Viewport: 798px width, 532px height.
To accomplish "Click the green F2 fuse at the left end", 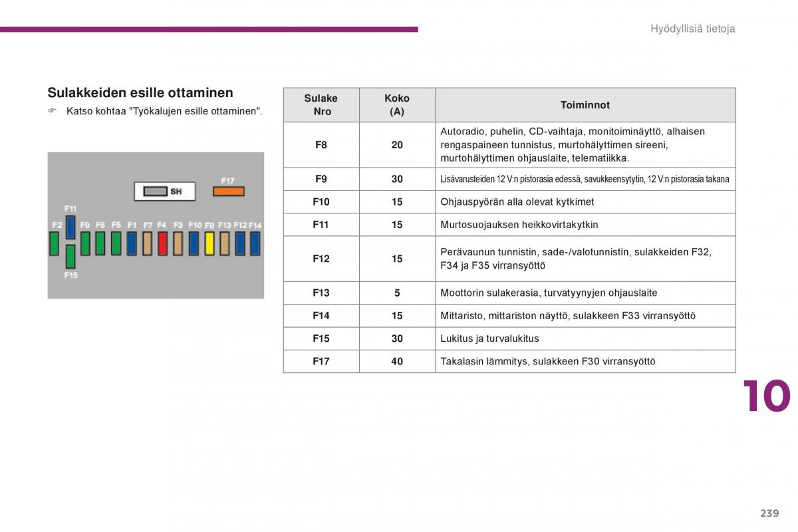I will (x=55, y=243).
